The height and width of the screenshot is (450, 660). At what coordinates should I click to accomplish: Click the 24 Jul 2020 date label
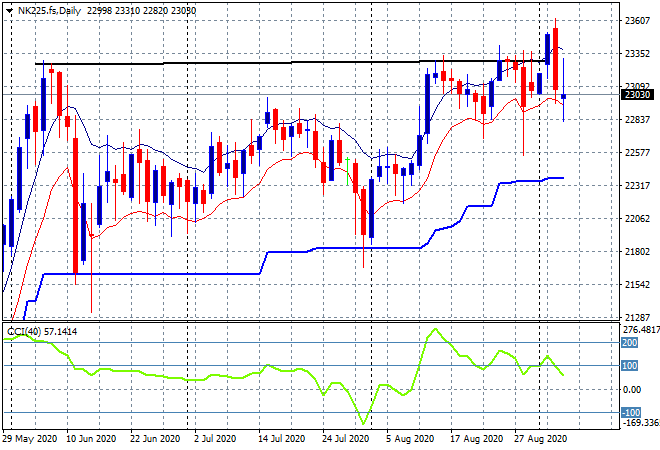pos(345,439)
